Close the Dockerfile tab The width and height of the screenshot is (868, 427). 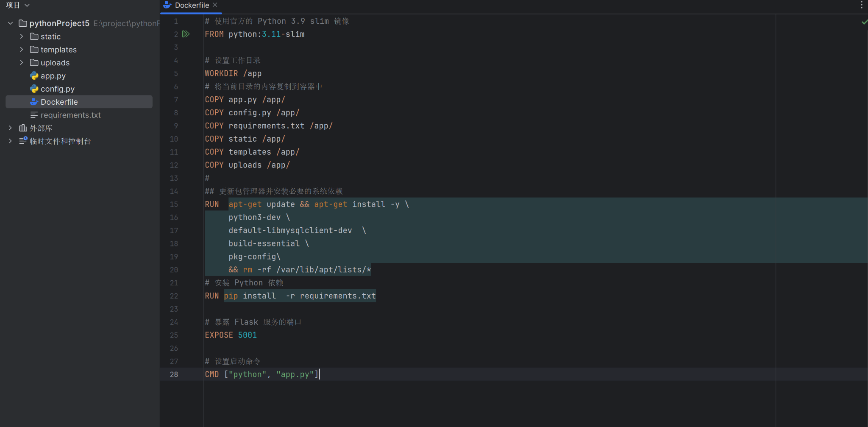215,5
